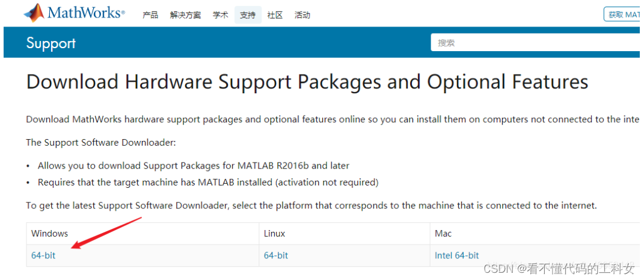644x280 pixels.
Task: Open the 社区 menu
Action: click(275, 15)
